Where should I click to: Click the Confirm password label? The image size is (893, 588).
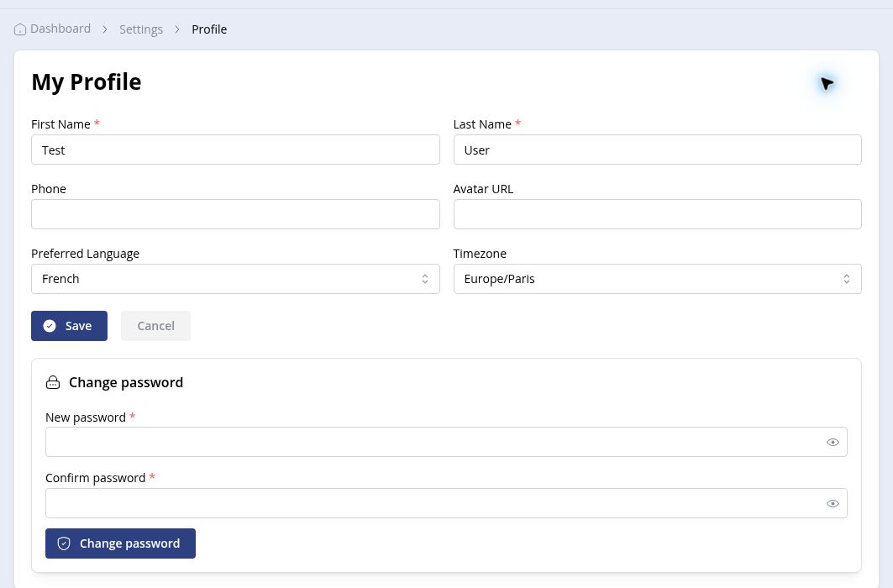(96, 478)
